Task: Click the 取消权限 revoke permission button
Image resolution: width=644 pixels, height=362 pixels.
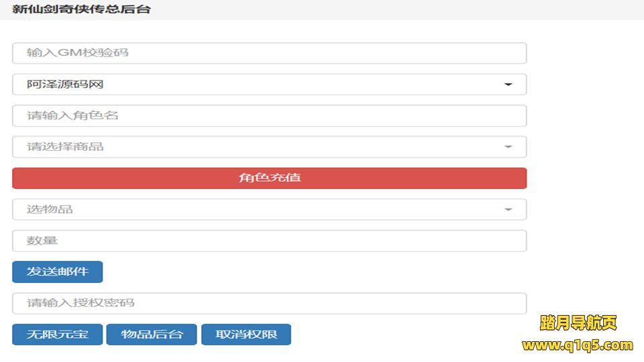Action: click(x=246, y=335)
